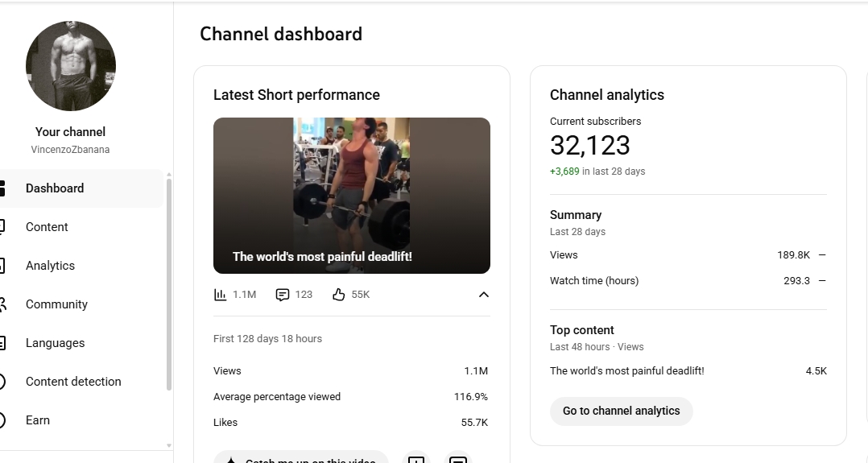Click the Earn icon in sidebar
The width and height of the screenshot is (868, 463).
pyautogui.click(x=2, y=420)
